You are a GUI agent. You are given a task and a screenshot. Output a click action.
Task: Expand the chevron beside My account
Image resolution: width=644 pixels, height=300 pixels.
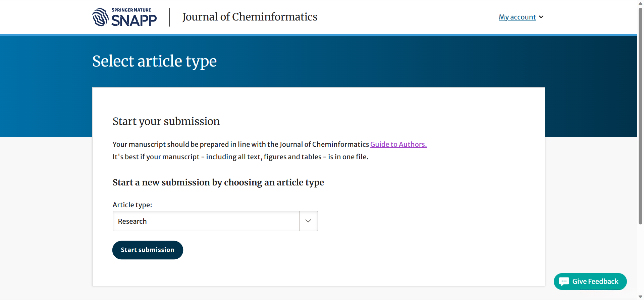[x=541, y=17]
